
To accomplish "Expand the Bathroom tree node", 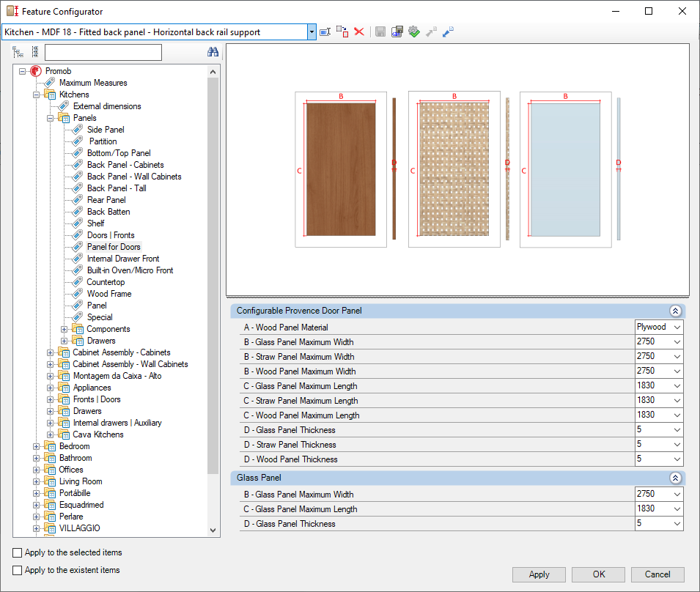I will [36, 458].
